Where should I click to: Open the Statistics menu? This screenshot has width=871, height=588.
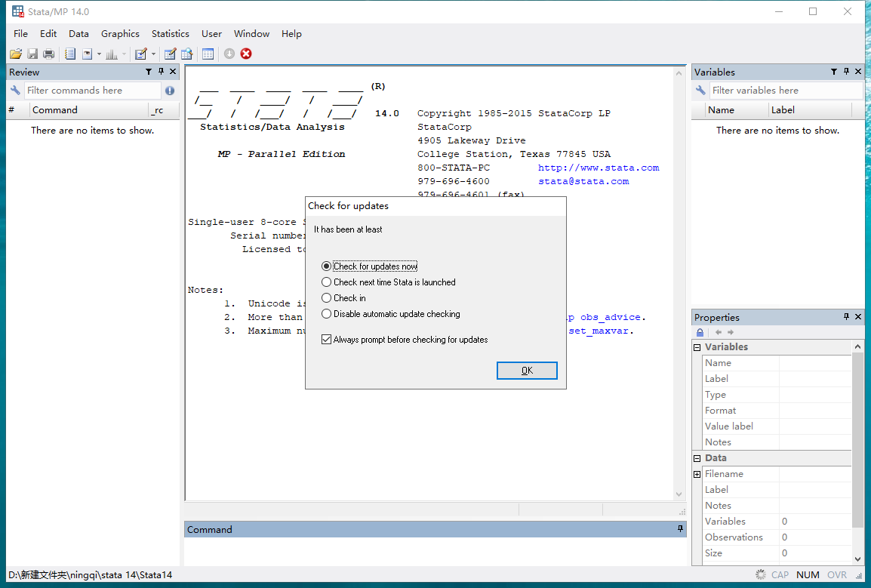pyautogui.click(x=171, y=34)
